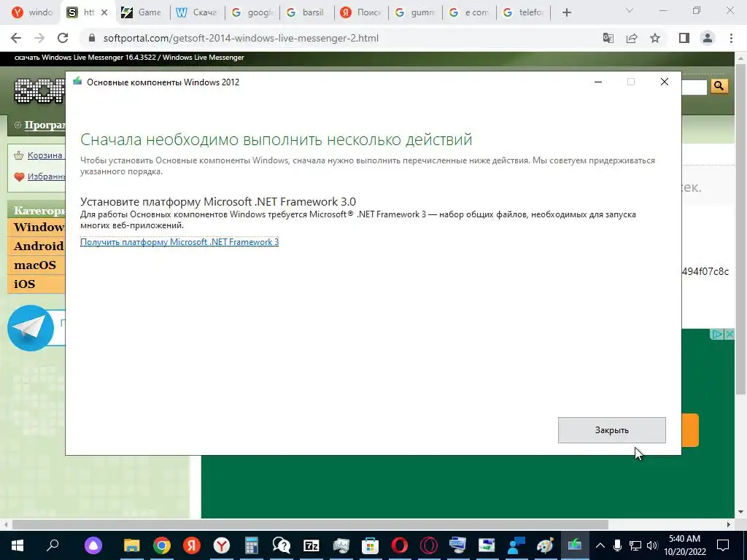This screenshot has width=747, height=560.
Task: Reload the softportal page
Action: click(x=63, y=38)
